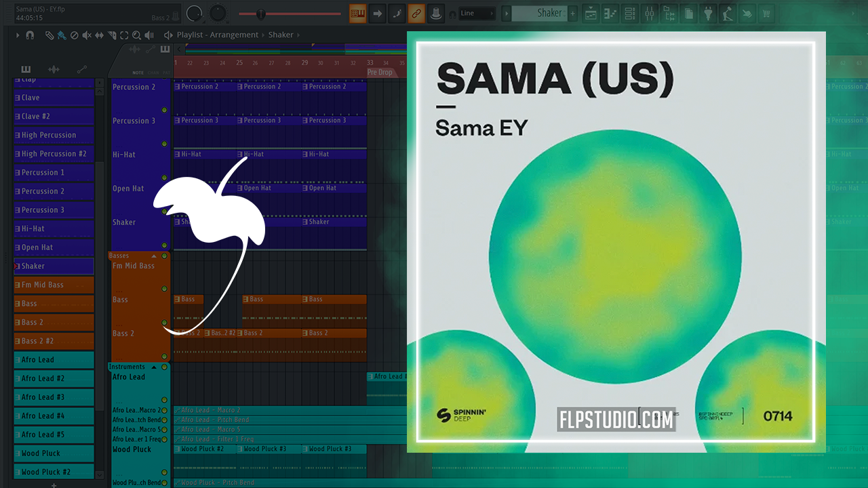The image size is (868, 488).
Task: Open the Plugin picker plug icon
Action: (709, 13)
